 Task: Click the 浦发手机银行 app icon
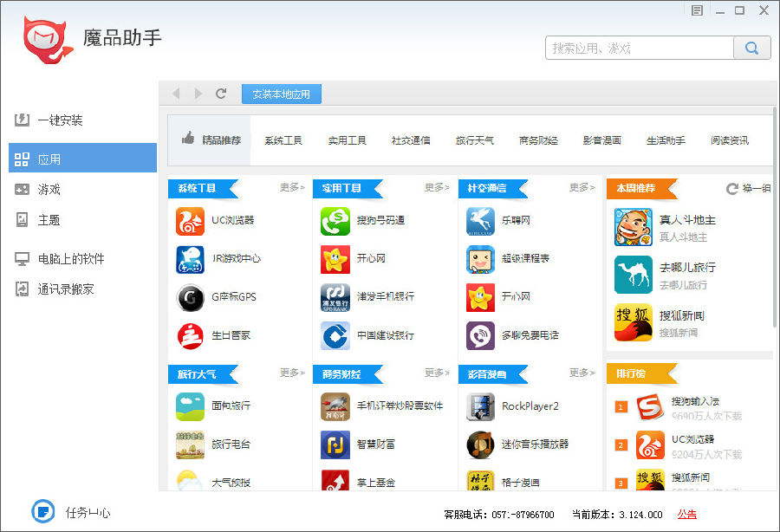point(335,298)
